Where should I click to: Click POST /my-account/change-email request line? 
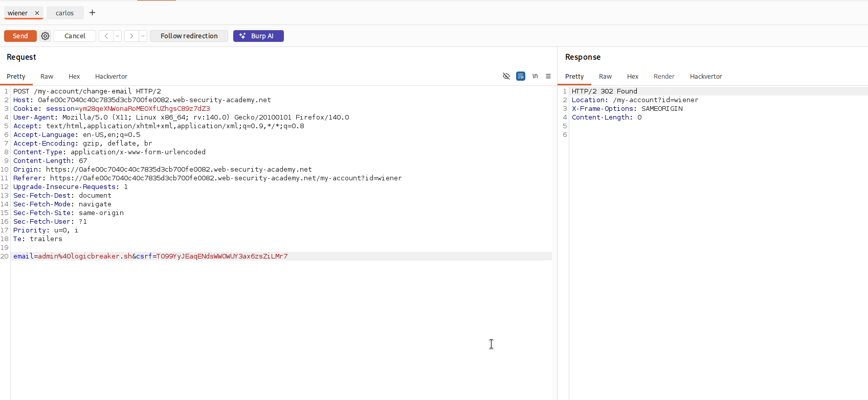[x=87, y=91]
